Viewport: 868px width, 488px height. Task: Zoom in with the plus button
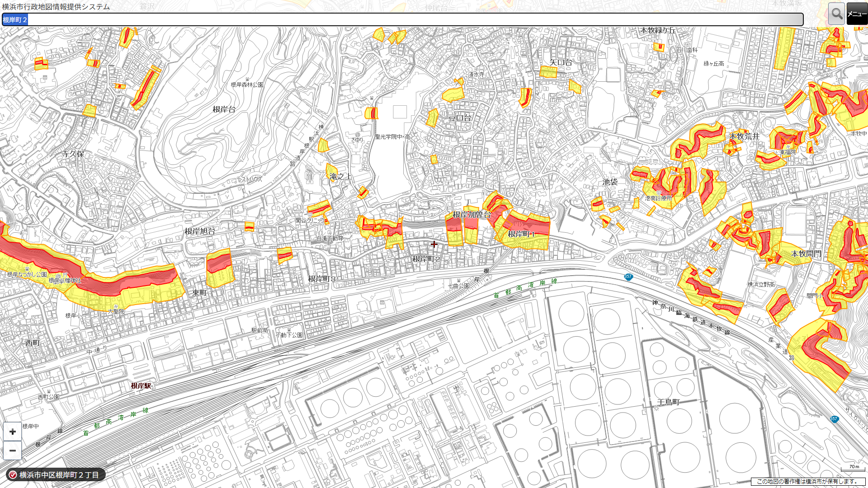coord(13,432)
